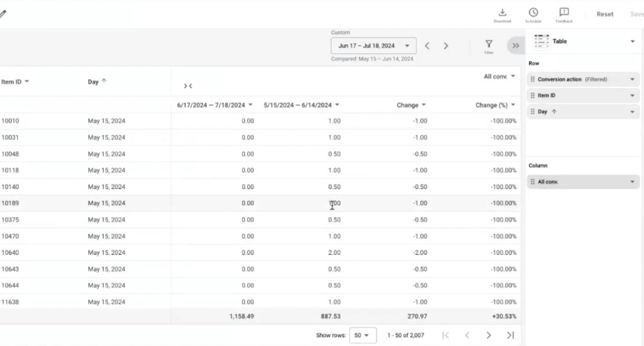This screenshot has width=644, height=346.
Task: Jump to last page of results
Action: [510, 336]
